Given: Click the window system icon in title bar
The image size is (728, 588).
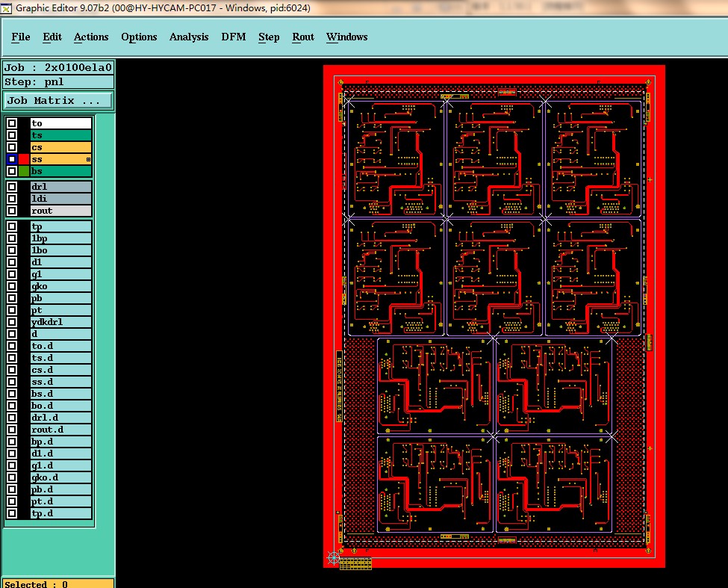Looking at the screenshot, I should click(6, 8).
